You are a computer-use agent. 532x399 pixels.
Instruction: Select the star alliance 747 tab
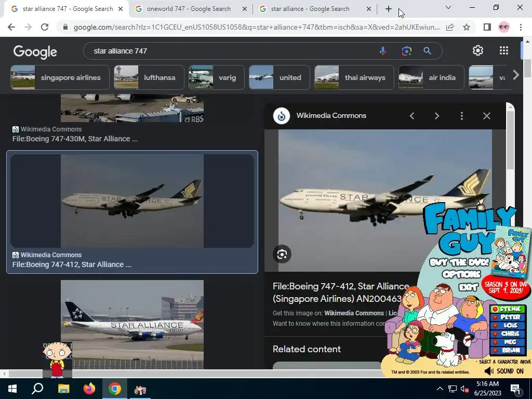67,9
